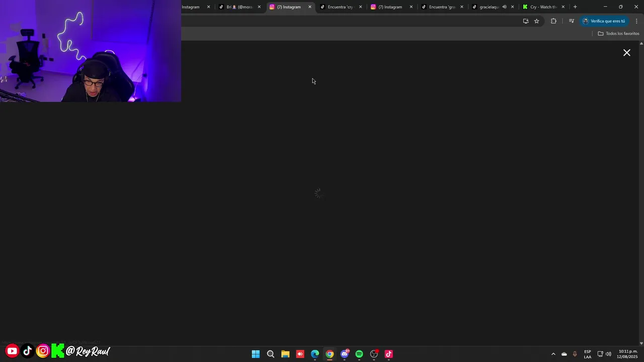Open the pink TikTok app taskbar icon
Viewport: 644px width, 362px height.
click(x=388, y=354)
